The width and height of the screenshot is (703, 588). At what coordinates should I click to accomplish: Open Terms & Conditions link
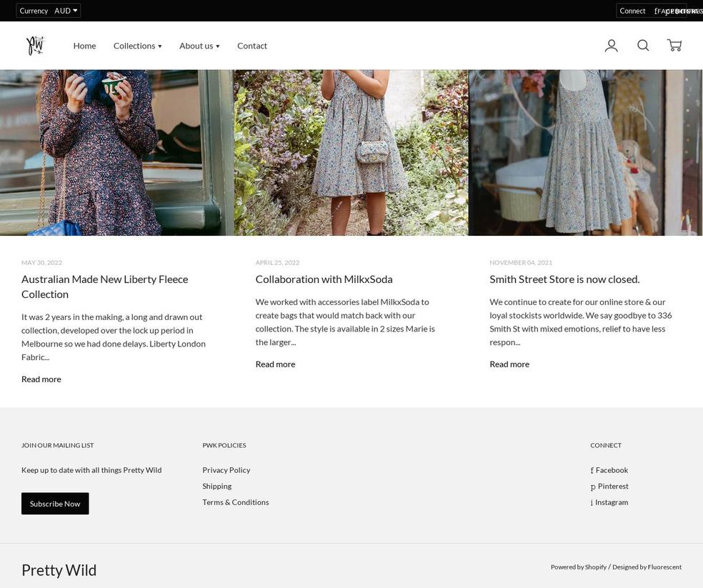click(236, 502)
